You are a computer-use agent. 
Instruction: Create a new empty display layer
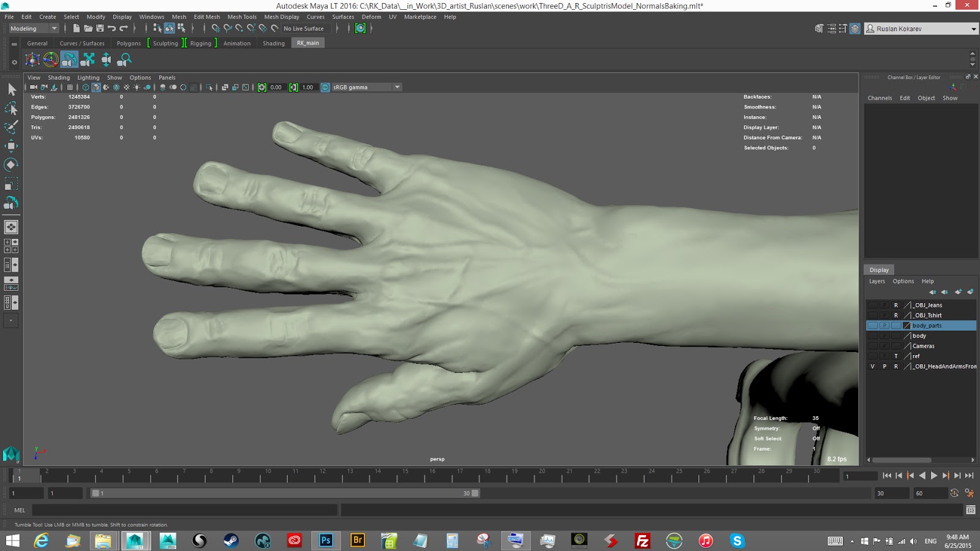point(958,292)
